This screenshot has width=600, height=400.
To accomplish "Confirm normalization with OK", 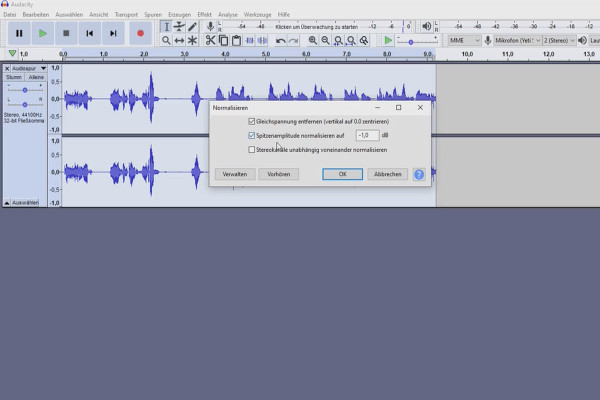I will coord(342,174).
